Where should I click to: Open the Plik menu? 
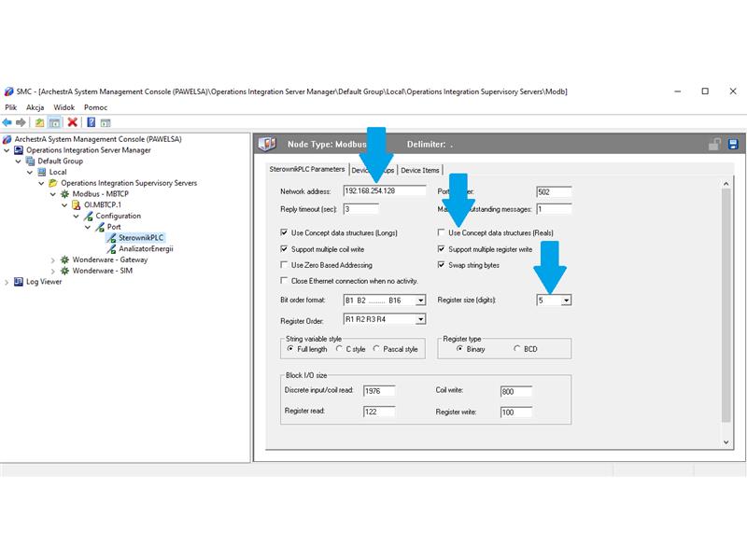(10, 107)
